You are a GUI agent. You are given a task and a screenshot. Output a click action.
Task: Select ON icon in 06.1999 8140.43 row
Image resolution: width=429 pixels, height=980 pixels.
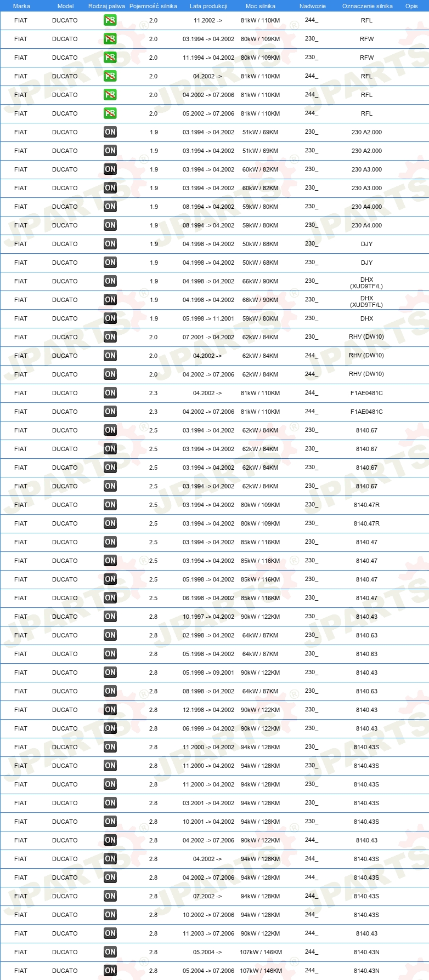click(110, 728)
